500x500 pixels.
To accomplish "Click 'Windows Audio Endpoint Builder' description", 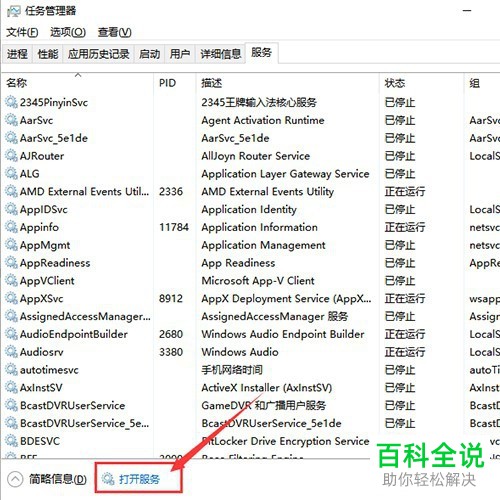I will click(x=283, y=334).
